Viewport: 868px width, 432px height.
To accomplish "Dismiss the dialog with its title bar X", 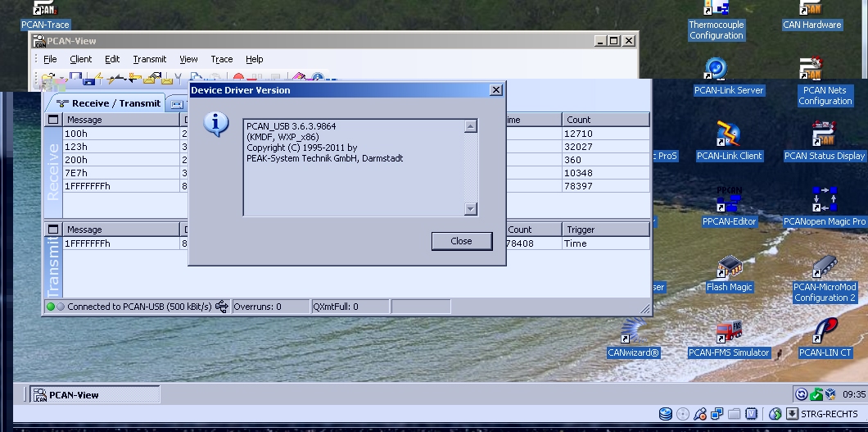I will coord(496,89).
